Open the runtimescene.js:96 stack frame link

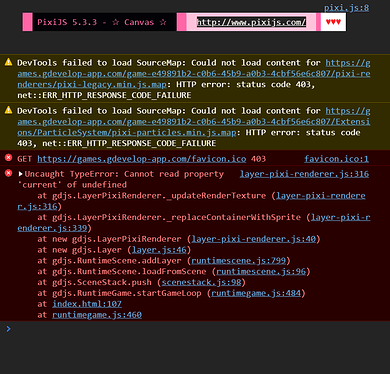click(261, 272)
